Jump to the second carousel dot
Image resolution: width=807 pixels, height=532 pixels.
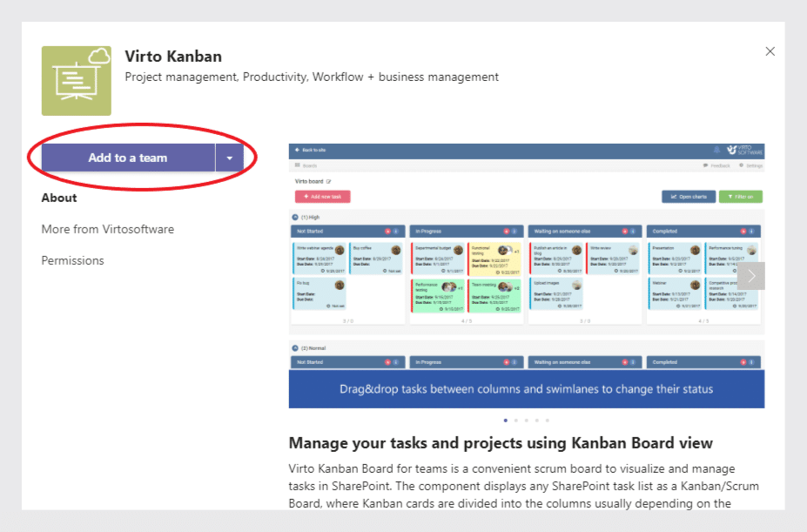(x=516, y=421)
